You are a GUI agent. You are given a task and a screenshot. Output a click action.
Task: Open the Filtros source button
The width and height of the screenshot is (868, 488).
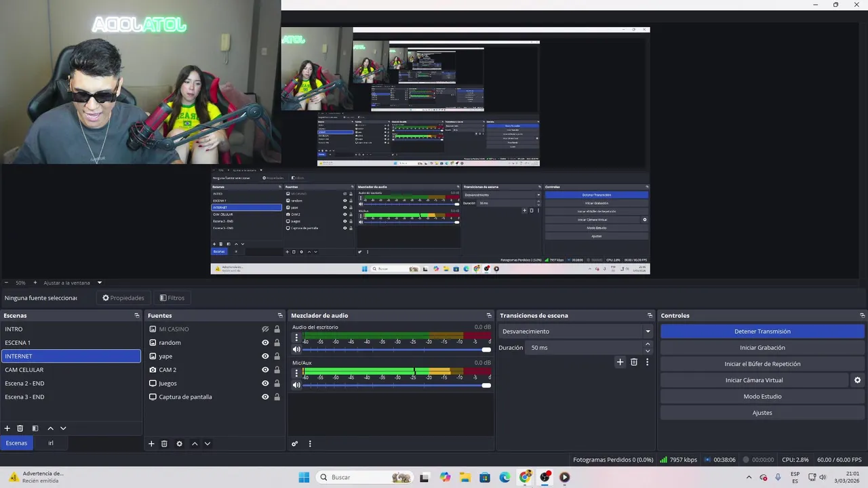(172, 298)
